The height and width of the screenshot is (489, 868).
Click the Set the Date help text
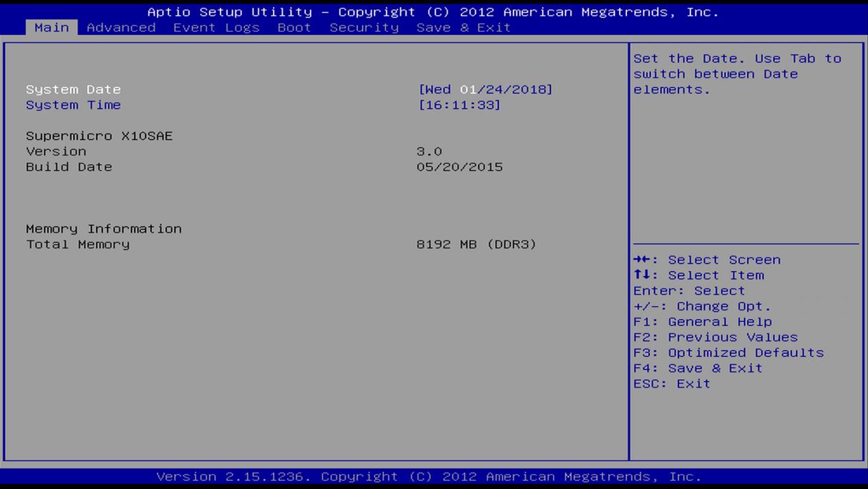[737, 74]
